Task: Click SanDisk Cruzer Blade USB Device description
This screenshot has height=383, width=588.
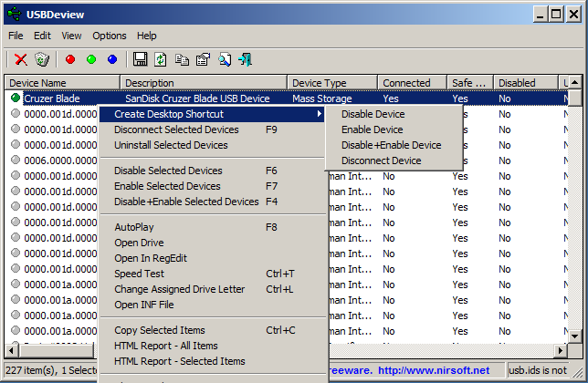Action: pyautogui.click(x=197, y=98)
